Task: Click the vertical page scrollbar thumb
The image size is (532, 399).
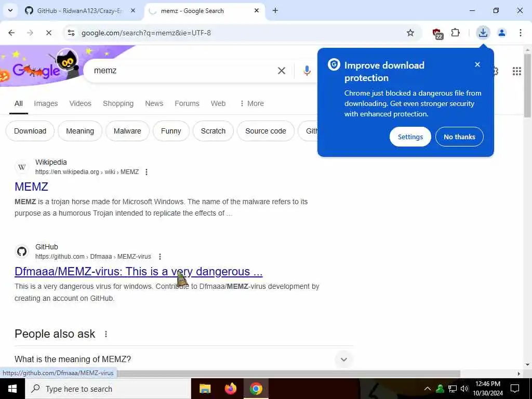Action: click(x=527, y=85)
